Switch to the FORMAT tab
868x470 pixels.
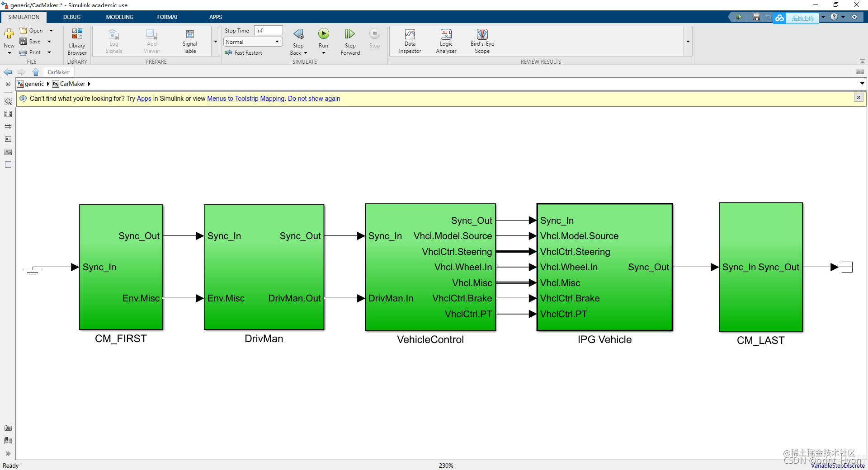tap(168, 17)
